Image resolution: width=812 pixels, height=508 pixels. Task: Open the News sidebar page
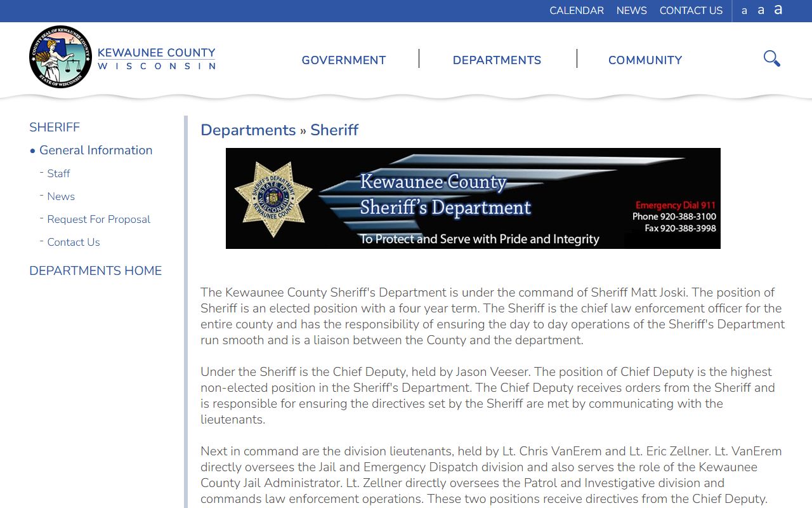[x=61, y=196]
